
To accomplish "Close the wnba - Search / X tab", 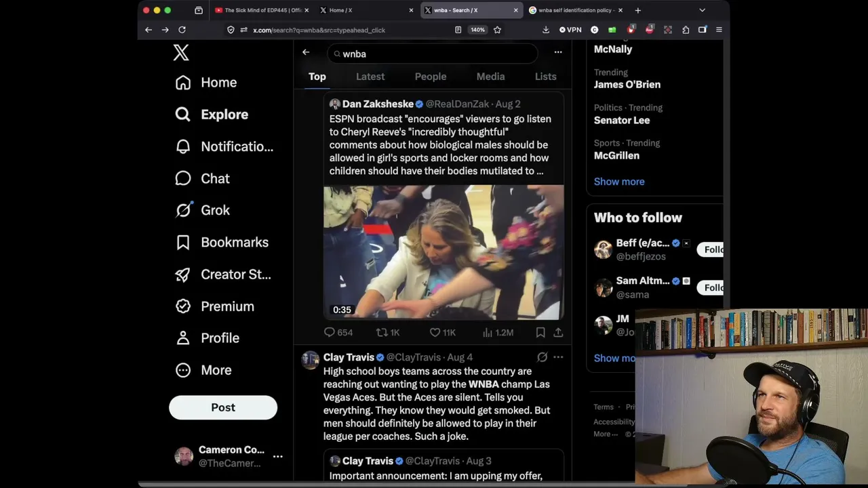I will point(515,10).
